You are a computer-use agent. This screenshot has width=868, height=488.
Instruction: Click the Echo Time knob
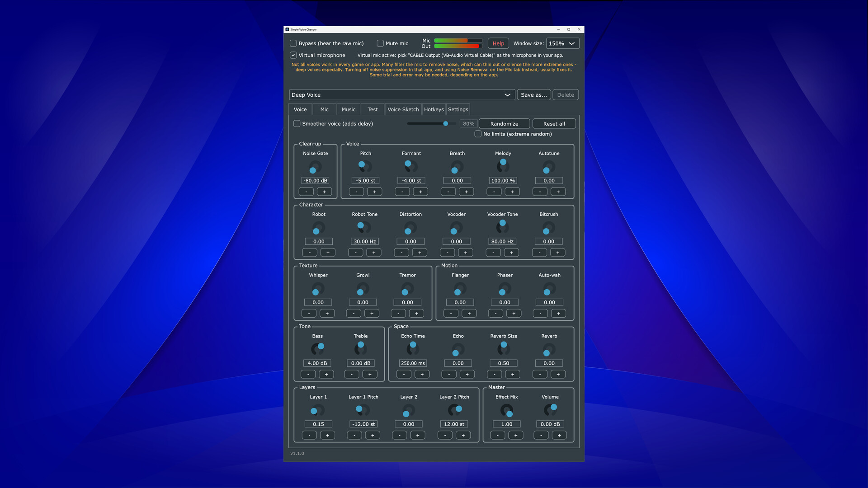pos(413,349)
